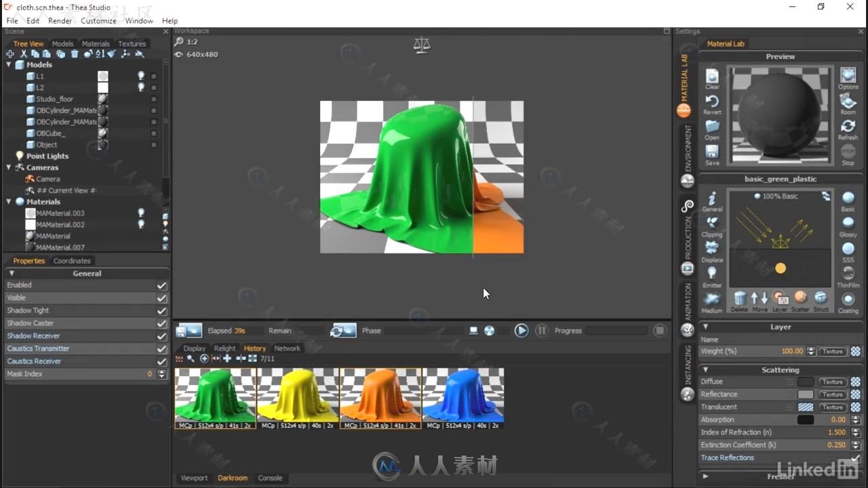The height and width of the screenshot is (488, 868).
Task: Click the Revert material icon
Action: 712,102
